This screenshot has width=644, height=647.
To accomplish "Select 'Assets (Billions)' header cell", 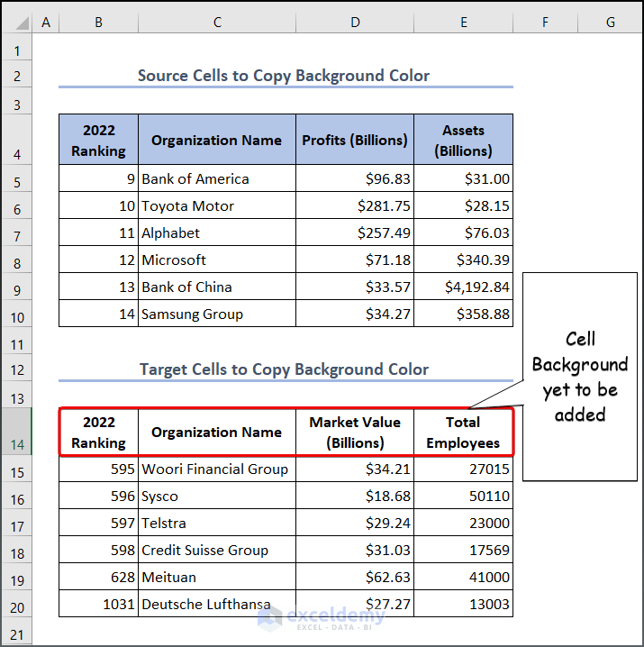I will [463, 140].
